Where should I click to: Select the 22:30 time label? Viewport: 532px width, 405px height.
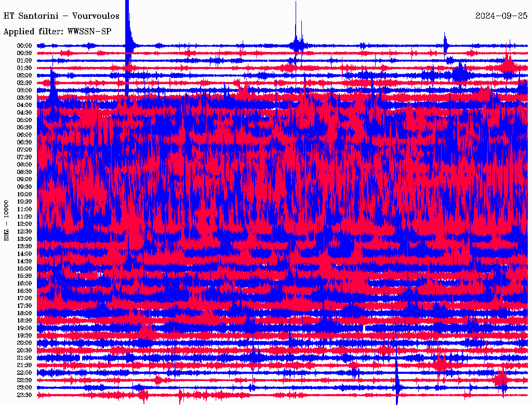tap(24, 380)
